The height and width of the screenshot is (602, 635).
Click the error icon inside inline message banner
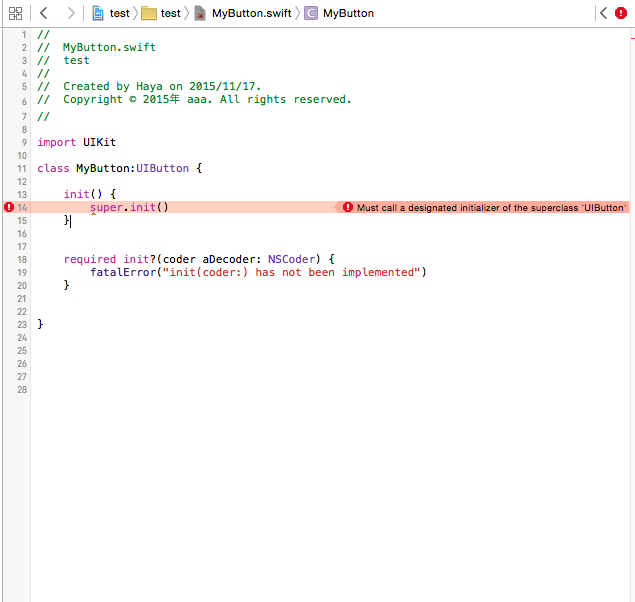click(348, 207)
